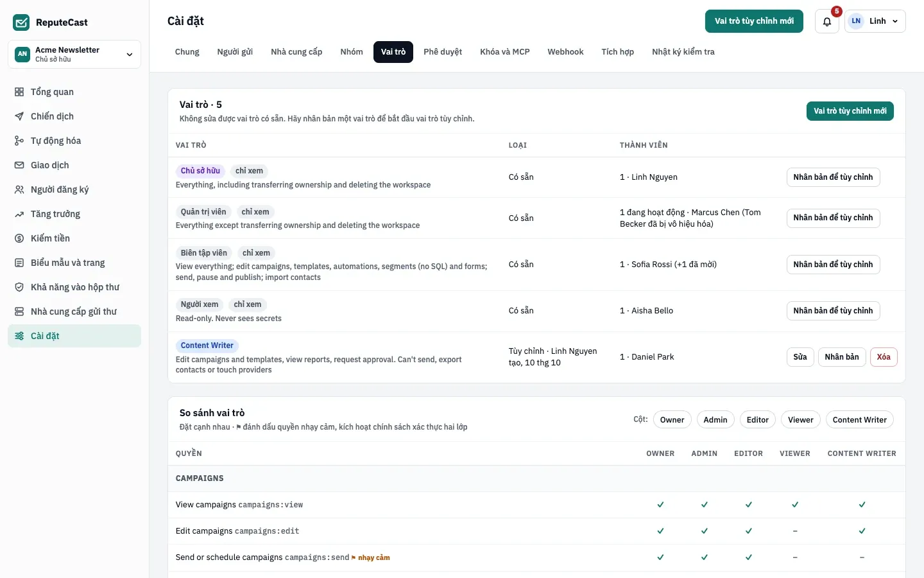Click the Quản trị viên role badge
Viewport: 924px width, 578px height.
(x=203, y=212)
